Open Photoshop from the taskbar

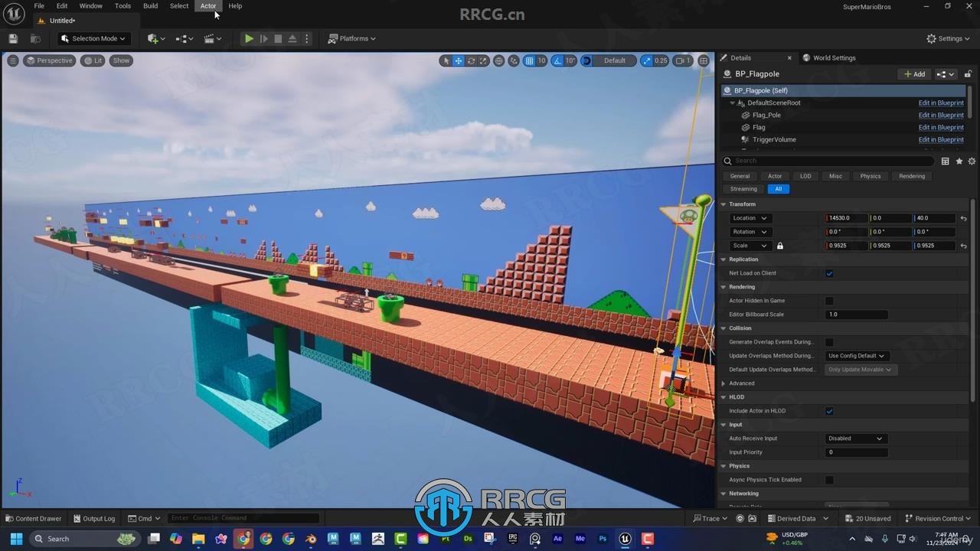coord(603,539)
